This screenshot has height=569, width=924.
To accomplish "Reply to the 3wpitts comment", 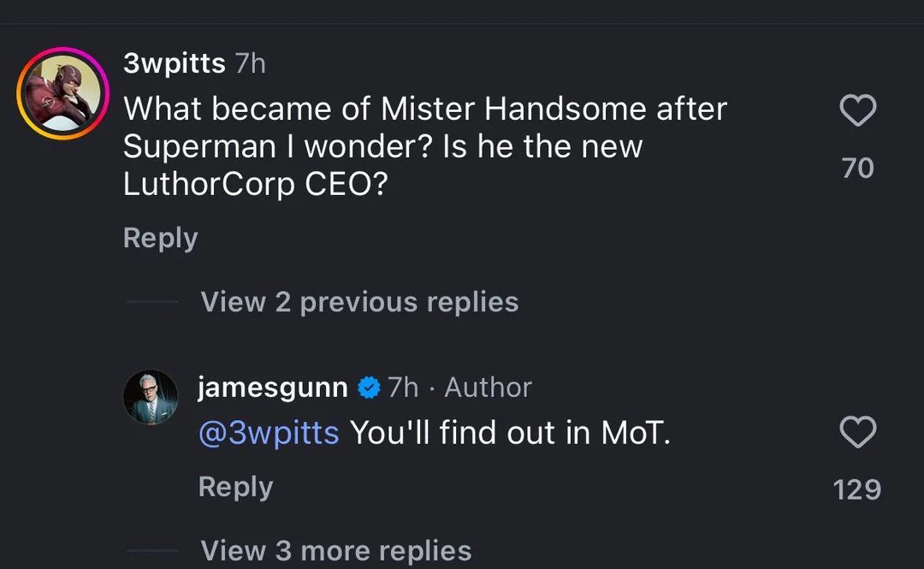I will click(160, 238).
